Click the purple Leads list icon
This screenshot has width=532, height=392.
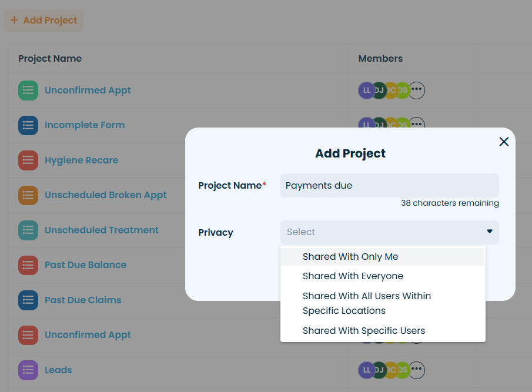click(28, 370)
